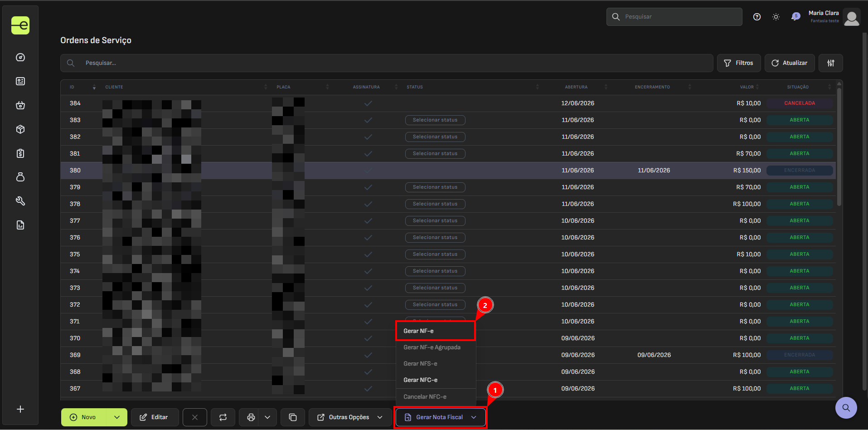Screen dimensions: 868x430
Task: Open Maria Clara user avatar
Action: point(852,17)
